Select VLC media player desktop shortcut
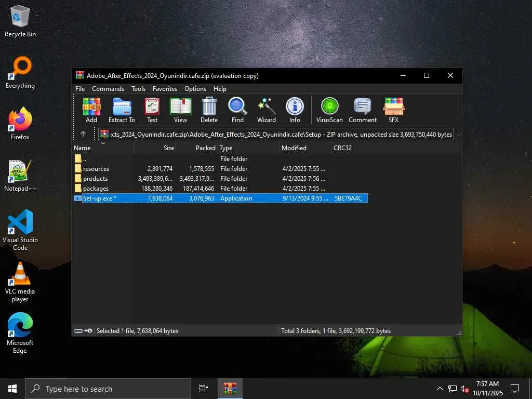532x399 pixels. [x=20, y=282]
